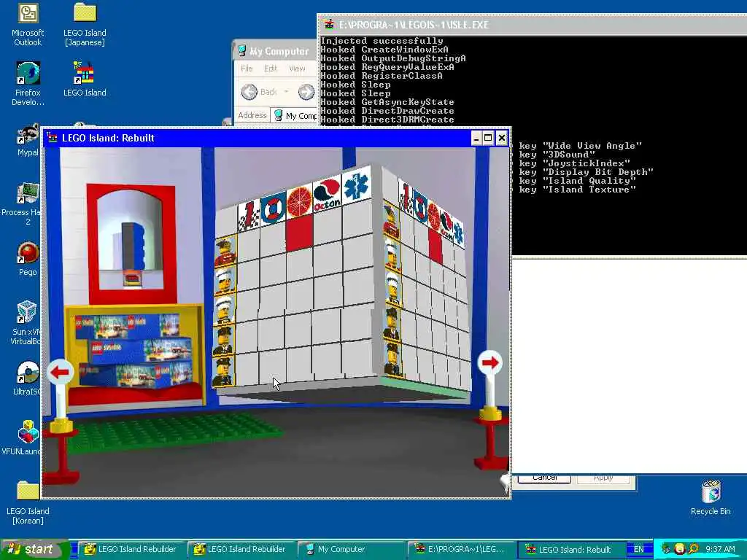
Task: Switch to LEGO Island: Rebuilt taskbar item
Action: point(570,549)
